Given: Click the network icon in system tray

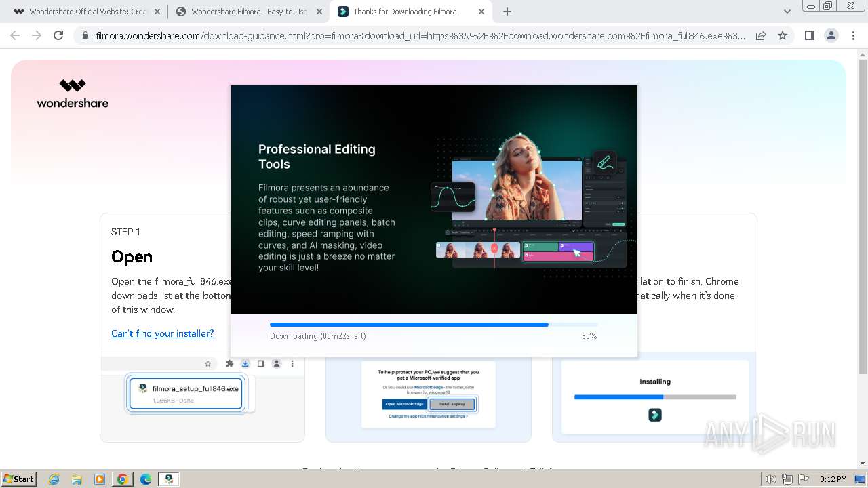Looking at the screenshot, I should pos(787,479).
